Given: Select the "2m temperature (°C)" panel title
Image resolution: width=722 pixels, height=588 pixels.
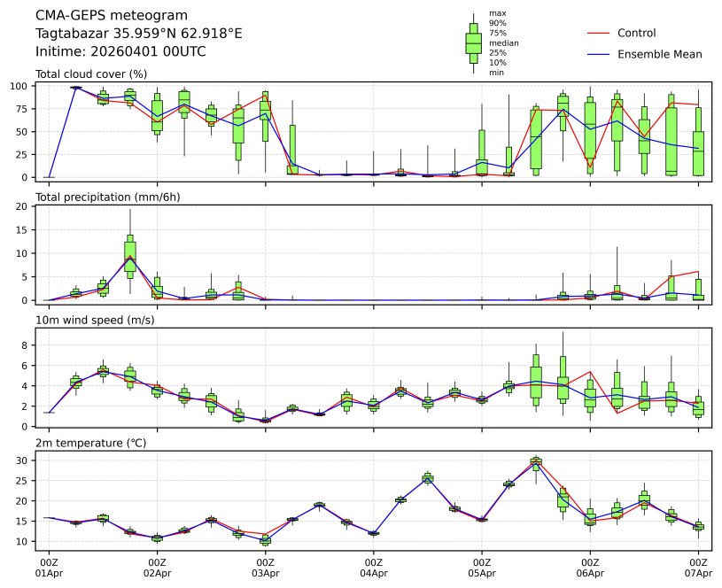Looking at the screenshot, I should click(x=91, y=443).
